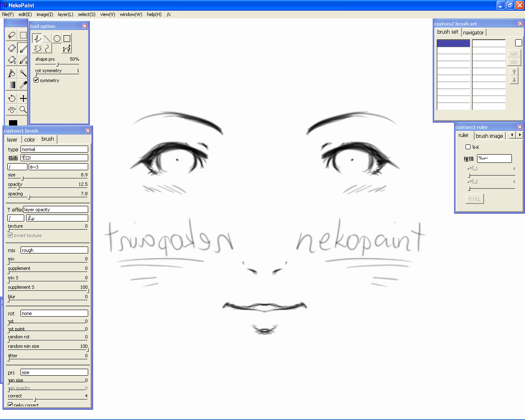Move brush preset down with arrow button

[514, 80]
